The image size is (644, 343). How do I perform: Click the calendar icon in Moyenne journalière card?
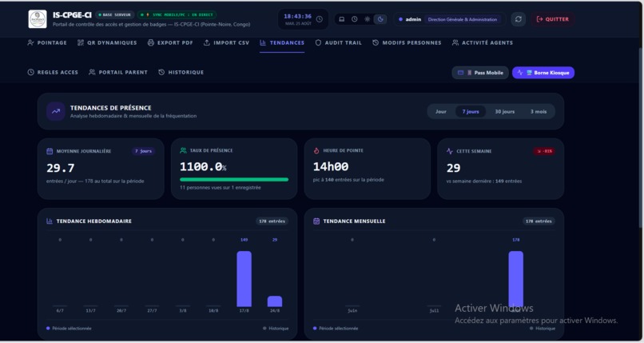pyautogui.click(x=50, y=151)
